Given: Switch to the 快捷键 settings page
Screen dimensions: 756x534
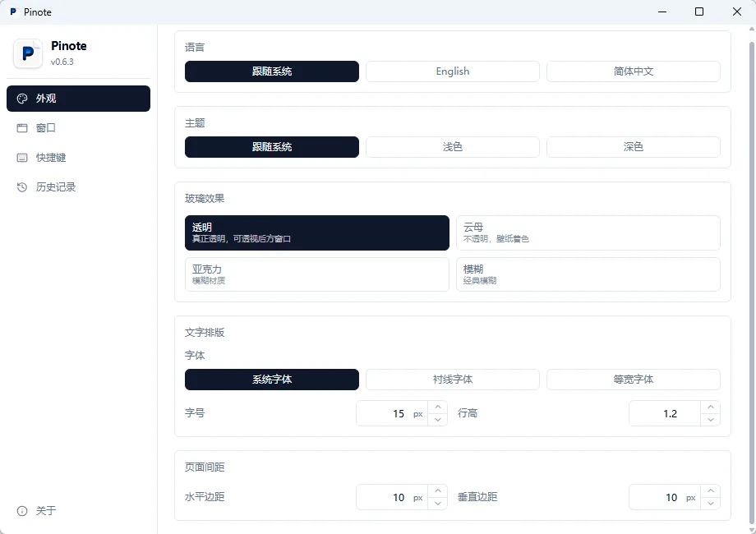Looking at the screenshot, I should 78,158.
